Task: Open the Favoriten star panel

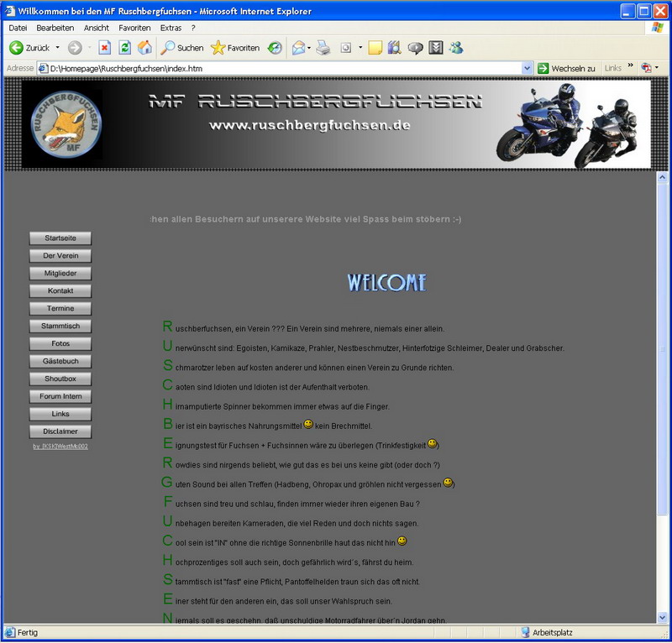Action: (235, 48)
